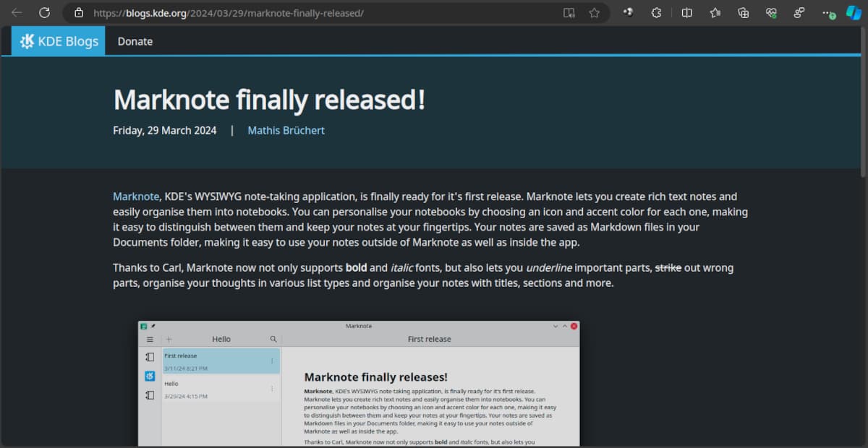Go to the KDE Blogs home logo
868x448 pixels.
(x=59, y=41)
